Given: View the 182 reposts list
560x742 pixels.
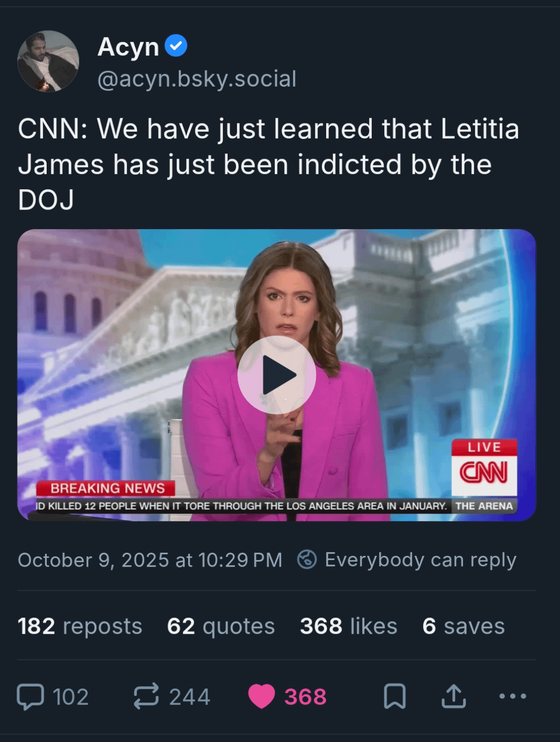Looking at the screenshot, I should coord(80,626).
